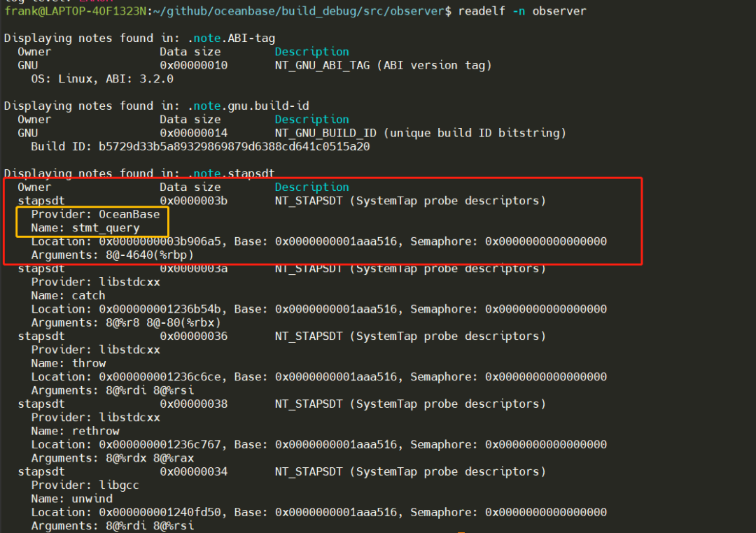
Task: Click the 'OS: Linux, ABI: 3.2.0' line
Action: click(x=102, y=78)
